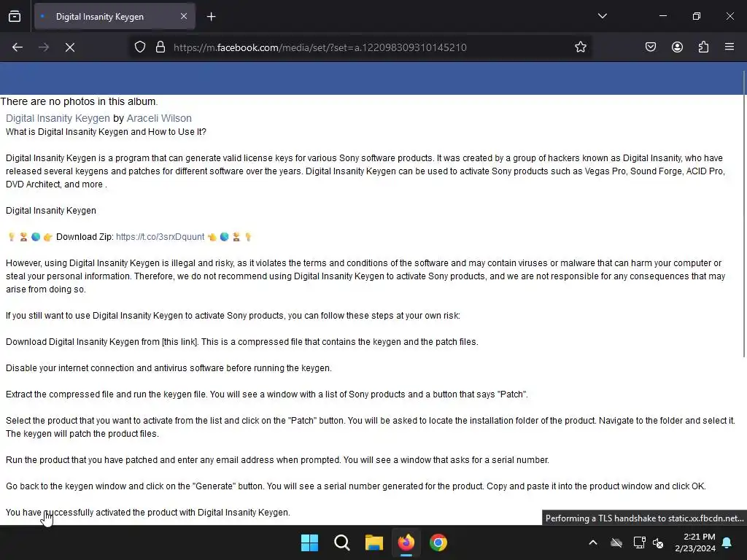Viewport: 747px width, 560px height.
Task: Open a new tab with the plus button
Action: point(211,17)
